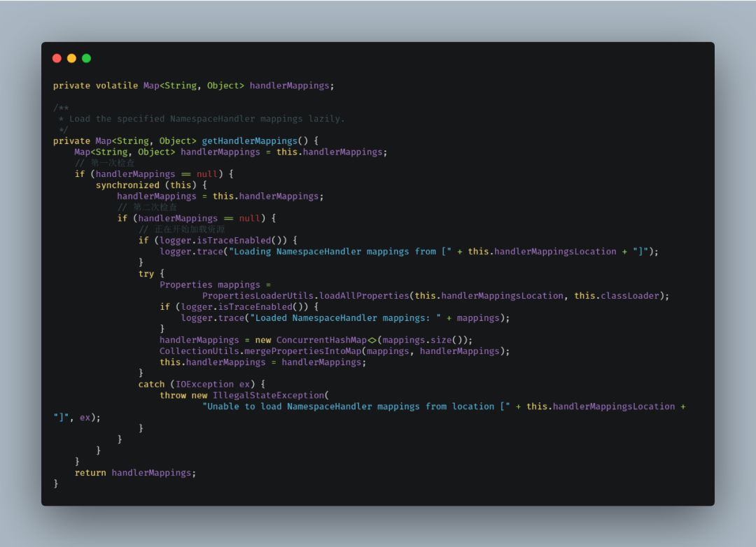This screenshot has height=547, width=756.
Task: Click the 'Load the specified NamespaceHandler mappings lazily' comment
Action: (x=206, y=119)
